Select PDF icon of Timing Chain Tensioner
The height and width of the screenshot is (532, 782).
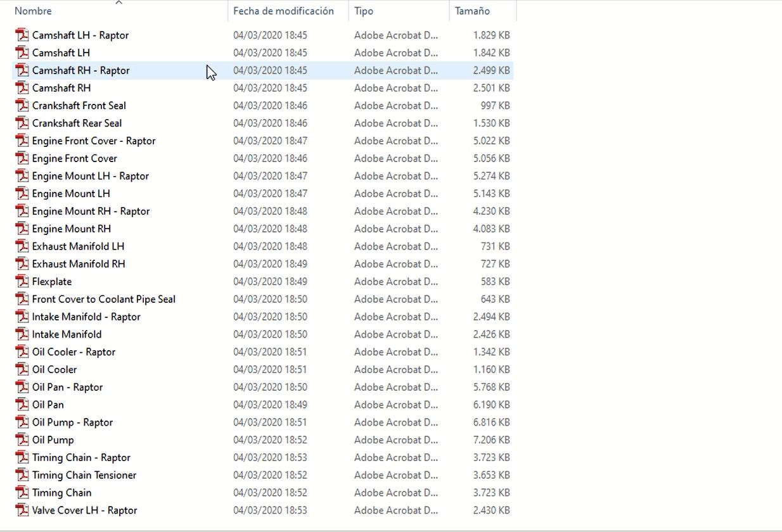pyautogui.click(x=22, y=475)
